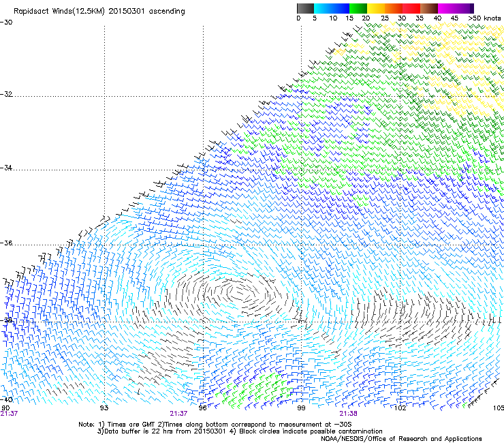504x443 pixels.
Task: Click the red 30-35 knots legend swatch
Action: [x=411, y=8]
